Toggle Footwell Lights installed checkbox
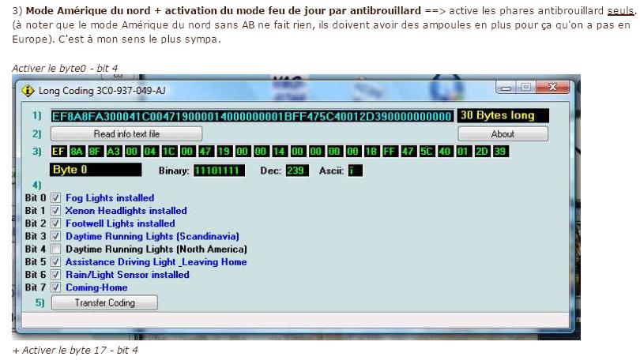The width and height of the screenshot is (640, 364). 55,223
